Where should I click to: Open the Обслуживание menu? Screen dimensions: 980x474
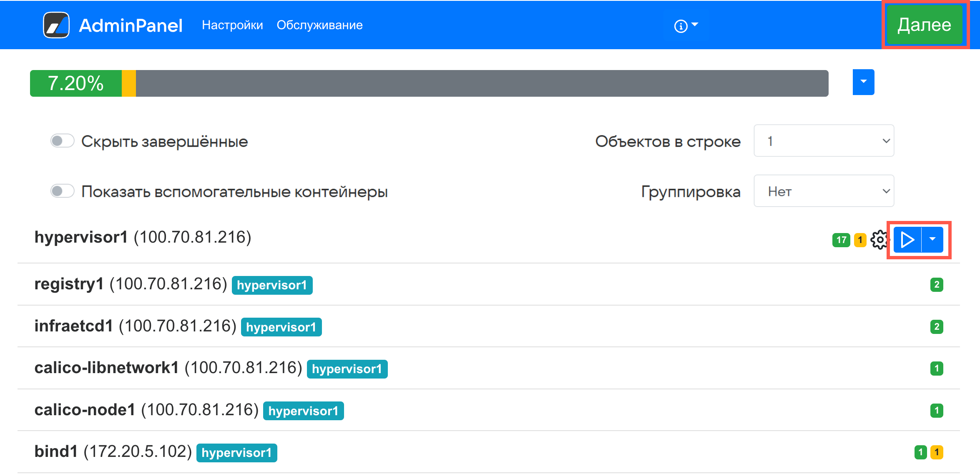(x=319, y=25)
